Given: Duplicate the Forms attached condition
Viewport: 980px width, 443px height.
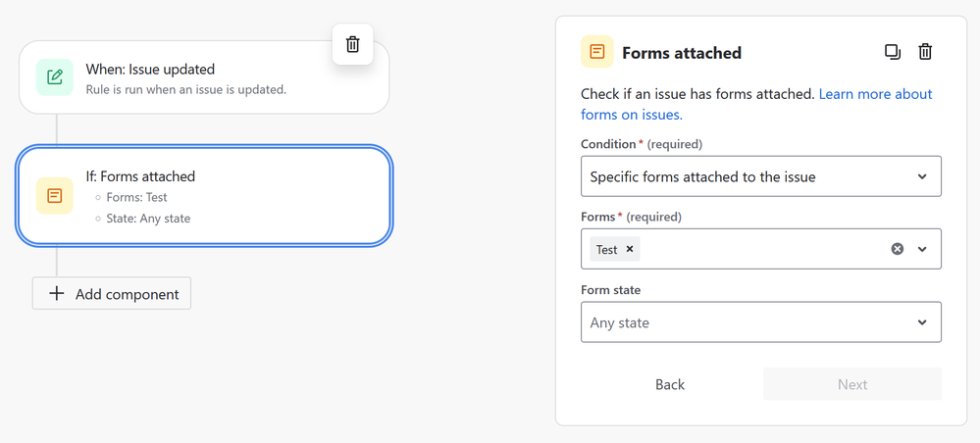Looking at the screenshot, I should click(x=892, y=52).
